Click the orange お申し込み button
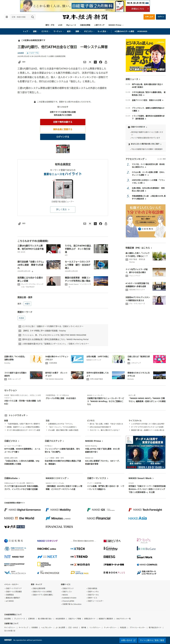The image size is (170, 644). tap(149, 17)
